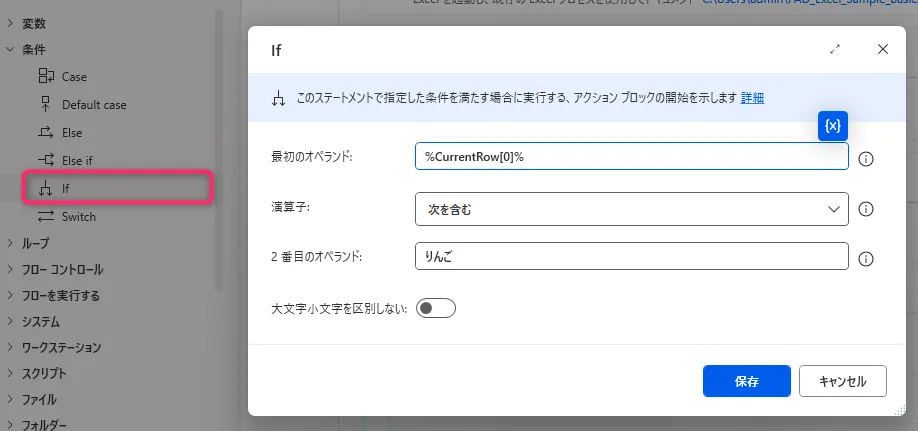Click the 2番目のオペランド field containing りんご

[x=631, y=257]
